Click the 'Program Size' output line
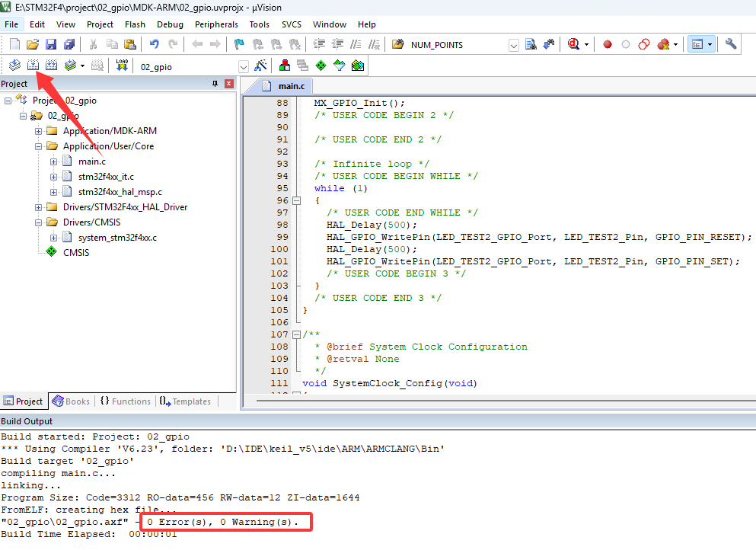This screenshot has height=550, width=756. tap(180, 497)
